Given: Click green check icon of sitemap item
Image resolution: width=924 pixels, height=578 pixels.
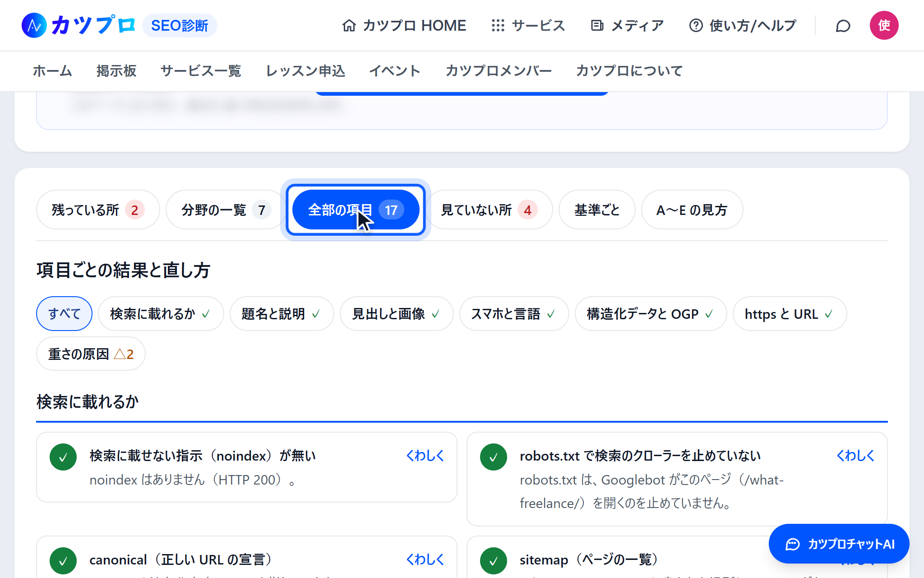Looking at the screenshot, I should (494, 561).
